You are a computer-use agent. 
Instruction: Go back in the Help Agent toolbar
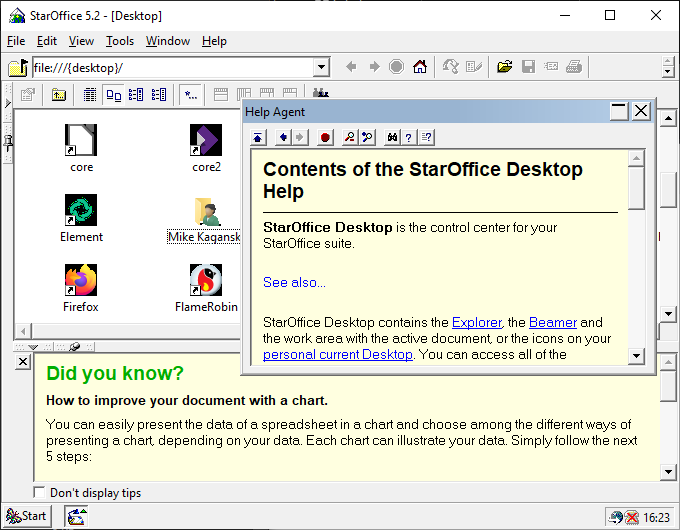point(283,137)
